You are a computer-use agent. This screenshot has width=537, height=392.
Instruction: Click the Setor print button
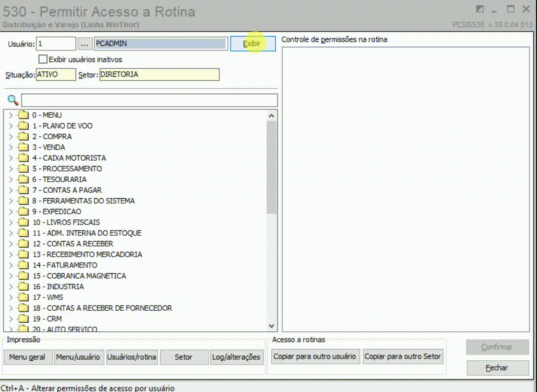coord(184,357)
